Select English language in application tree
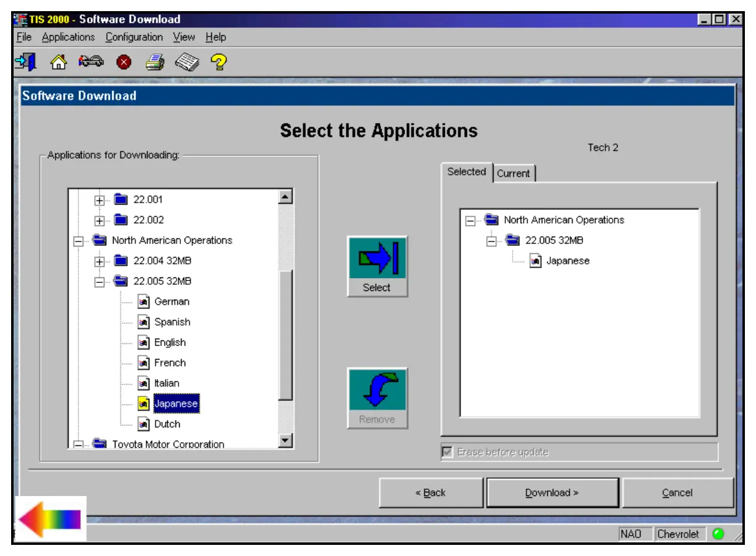756x556 pixels. (170, 343)
